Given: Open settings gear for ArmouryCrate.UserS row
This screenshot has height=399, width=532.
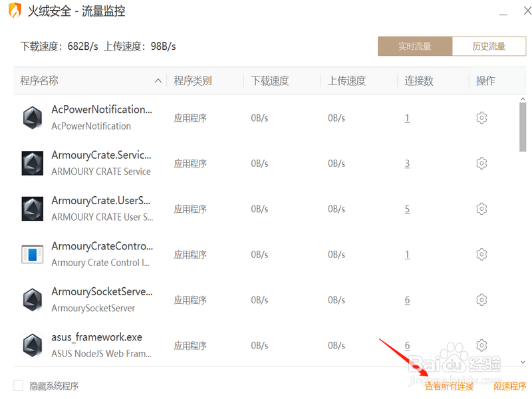Looking at the screenshot, I should pos(481,209).
